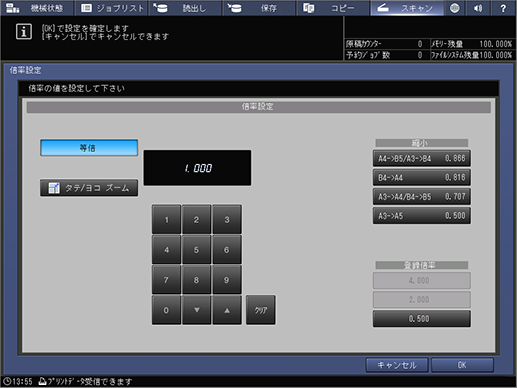Tap keypad digit 7
This screenshot has width=517, height=388.
point(166,280)
